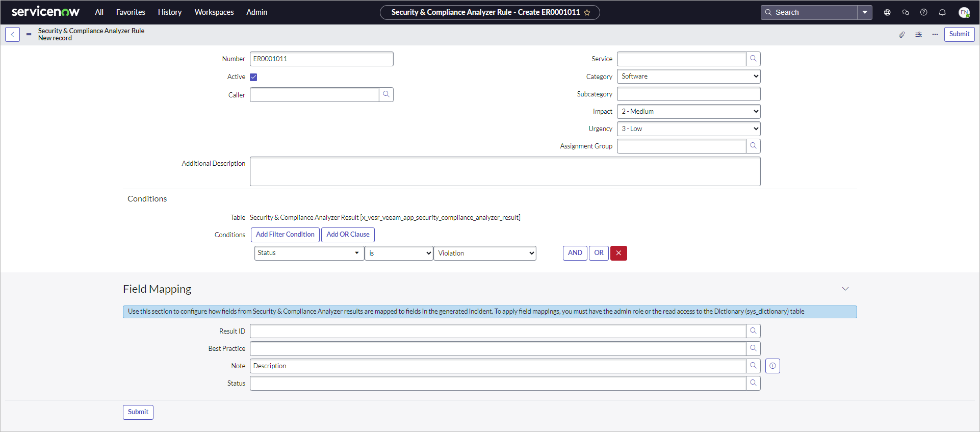Toggle the Active checkbox
The image size is (980, 432).
pos(253,77)
